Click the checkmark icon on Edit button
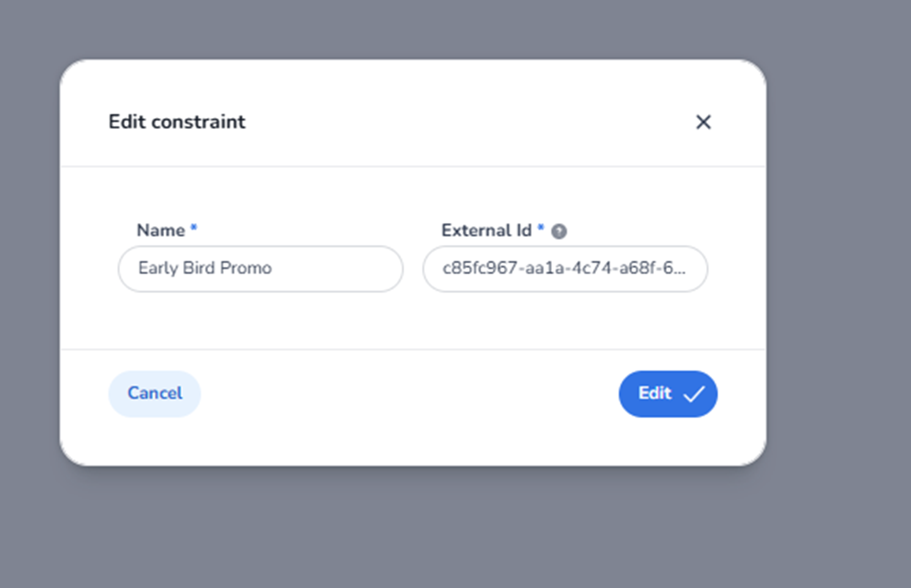Screen dimensions: 911x588 (694, 394)
